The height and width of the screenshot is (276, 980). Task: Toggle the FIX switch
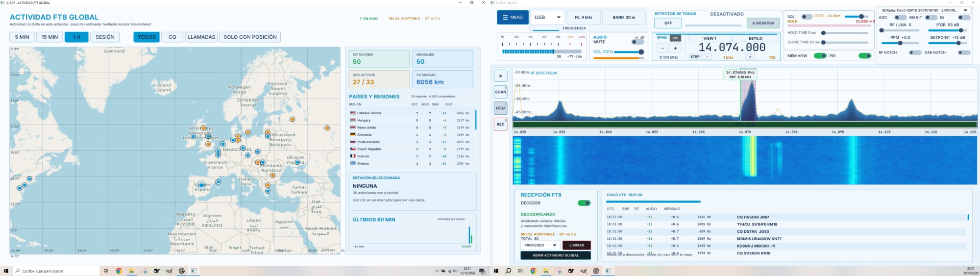click(x=865, y=56)
